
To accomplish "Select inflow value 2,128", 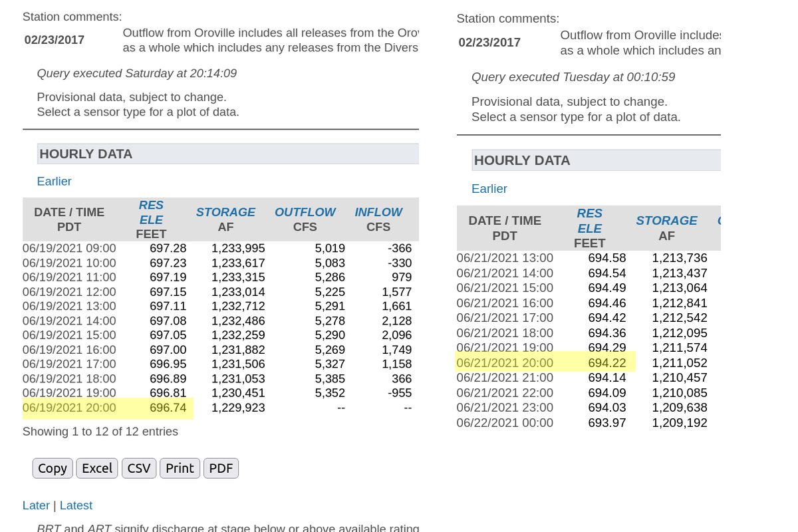I will [x=397, y=321].
